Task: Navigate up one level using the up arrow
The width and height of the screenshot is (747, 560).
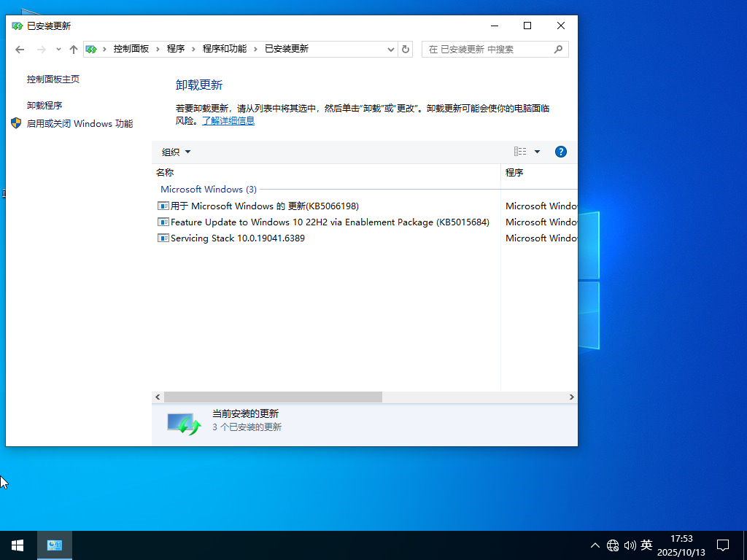Action: [74, 49]
